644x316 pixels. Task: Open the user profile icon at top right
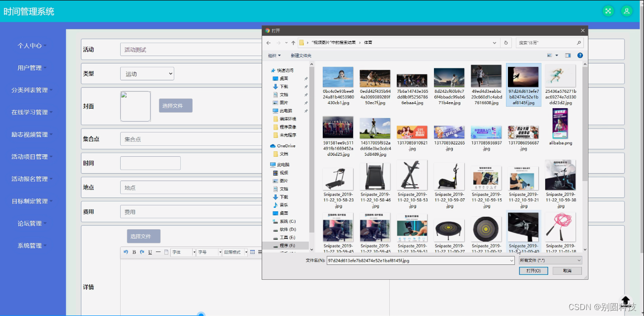627,10
